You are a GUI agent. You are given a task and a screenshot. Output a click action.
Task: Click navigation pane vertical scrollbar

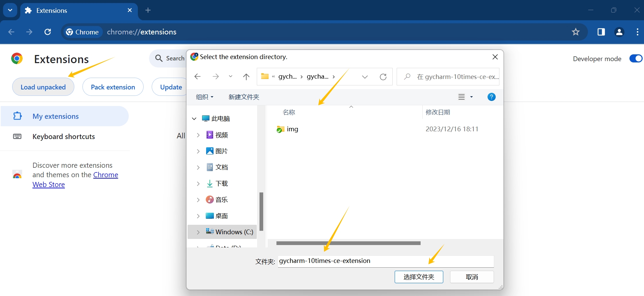pyautogui.click(x=261, y=211)
